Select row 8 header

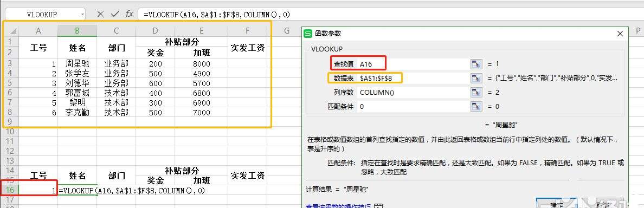(x=10, y=113)
